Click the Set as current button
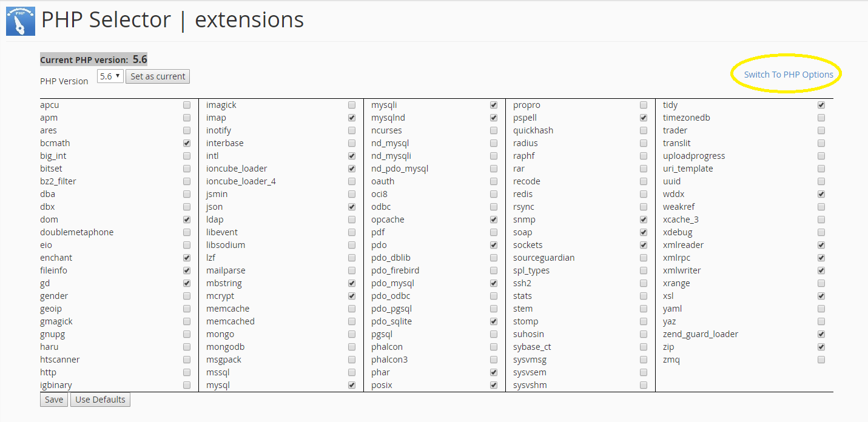 coord(158,76)
